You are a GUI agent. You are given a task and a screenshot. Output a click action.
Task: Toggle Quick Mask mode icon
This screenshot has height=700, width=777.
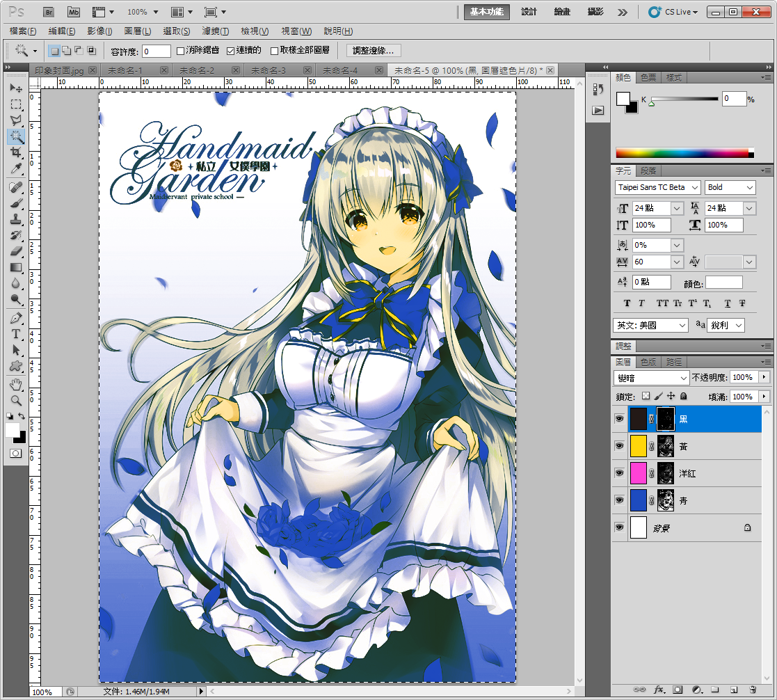tap(16, 453)
